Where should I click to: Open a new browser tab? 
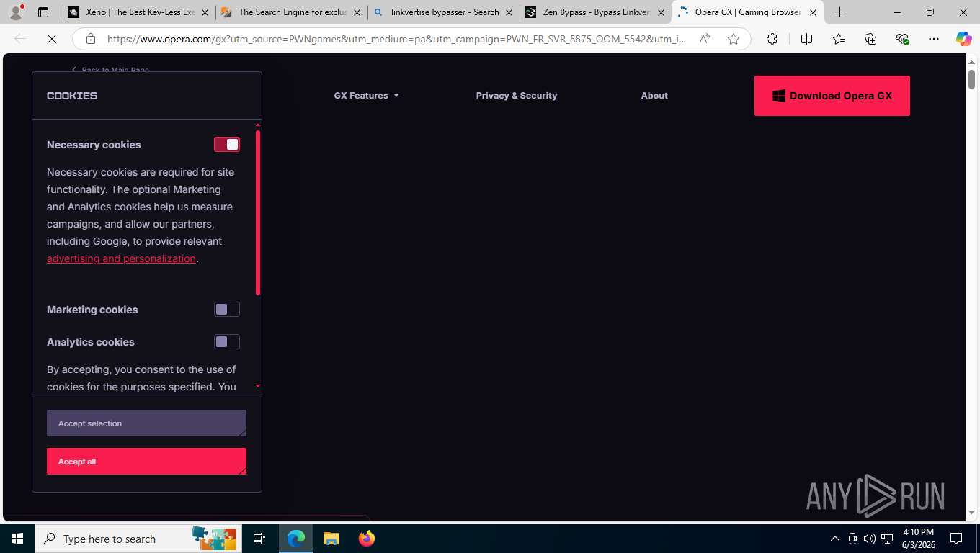click(839, 12)
